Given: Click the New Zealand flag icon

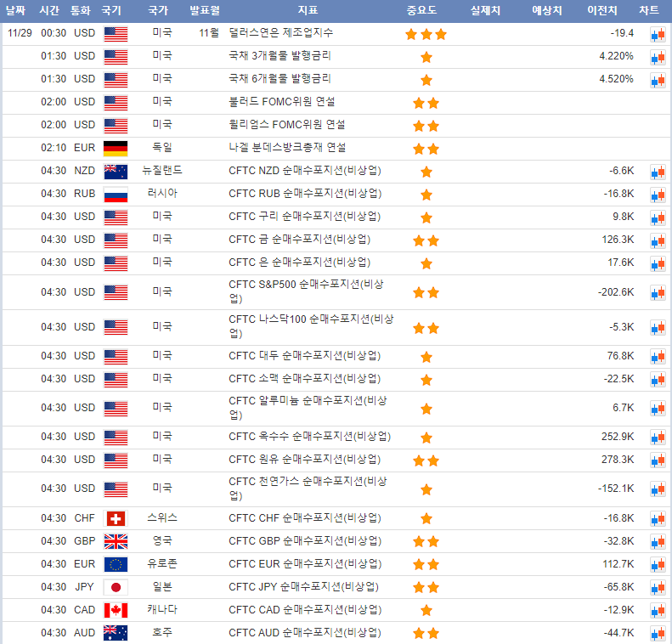Looking at the screenshot, I should pos(115,171).
